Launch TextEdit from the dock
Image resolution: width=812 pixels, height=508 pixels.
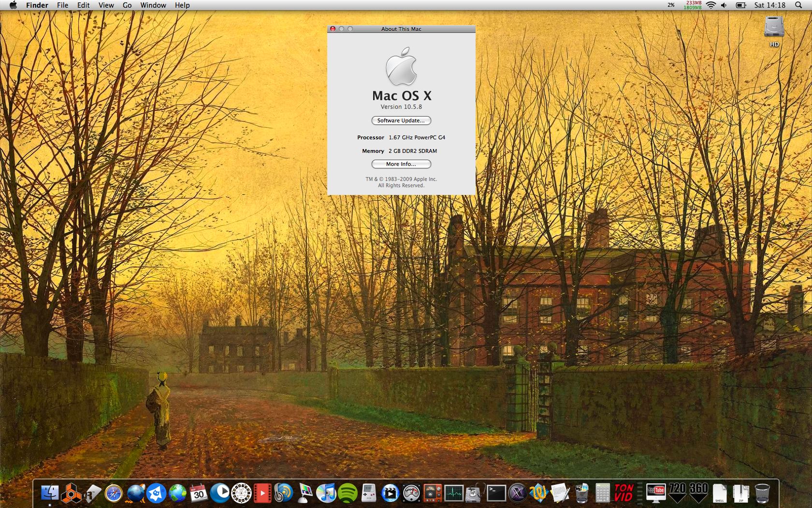[560, 493]
